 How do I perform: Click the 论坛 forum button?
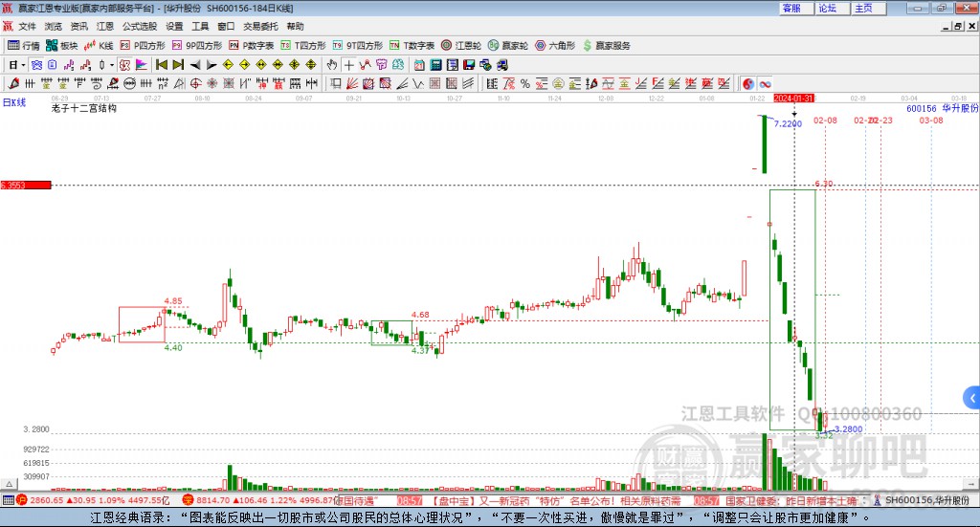(832, 8)
